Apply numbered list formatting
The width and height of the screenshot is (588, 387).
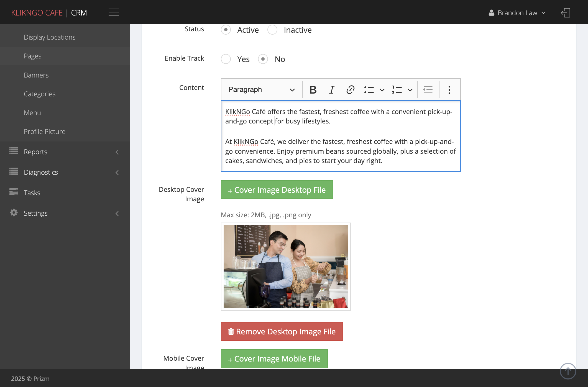pos(397,90)
